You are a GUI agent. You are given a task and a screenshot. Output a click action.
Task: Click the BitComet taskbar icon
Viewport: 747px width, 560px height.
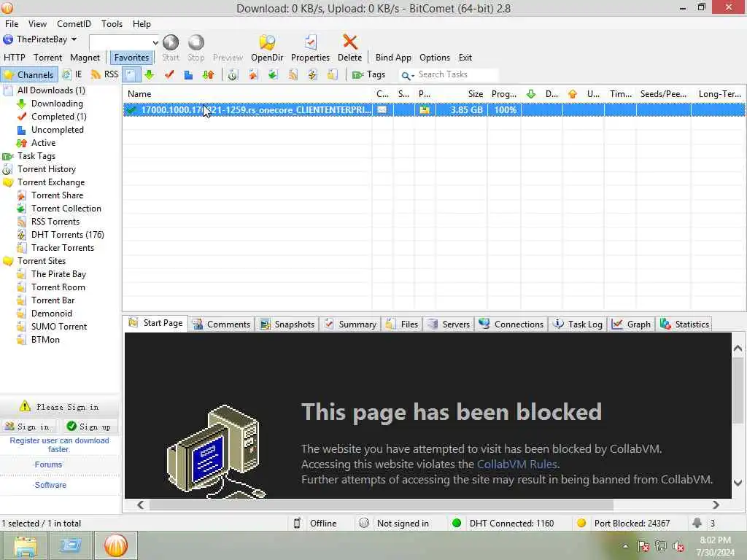(116, 545)
